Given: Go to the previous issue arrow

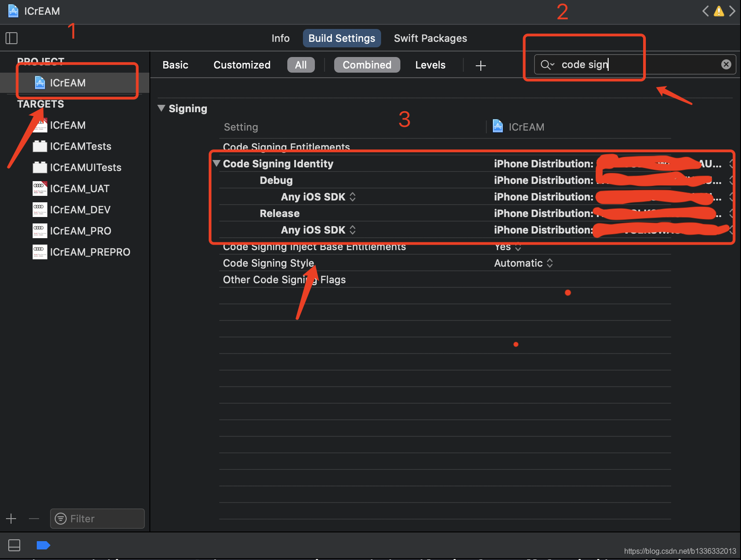Looking at the screenshot, I should point(706,11).
